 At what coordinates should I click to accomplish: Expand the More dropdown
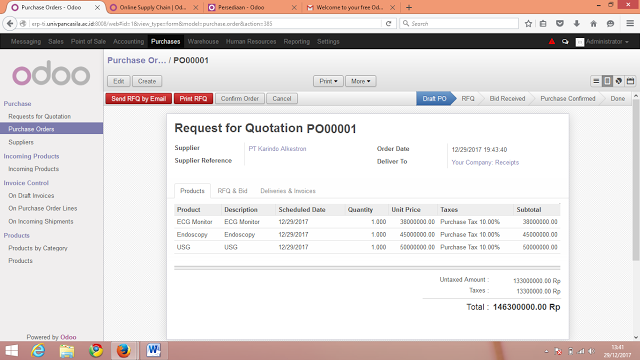pyautogui.click(x=360, y=81)
